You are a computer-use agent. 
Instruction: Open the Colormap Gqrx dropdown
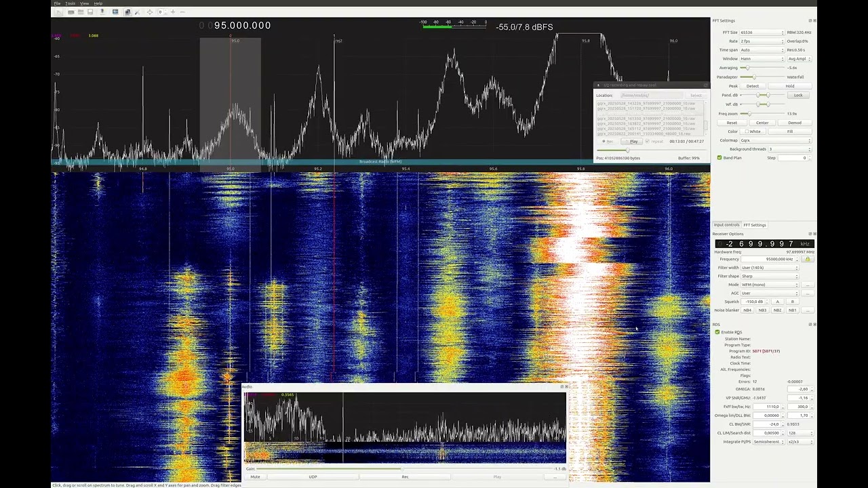pyautogui.click(x=776, y=140)
